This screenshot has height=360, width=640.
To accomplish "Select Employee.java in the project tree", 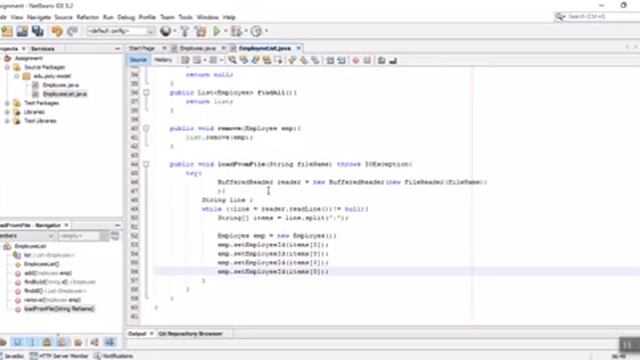I will 60,85.
